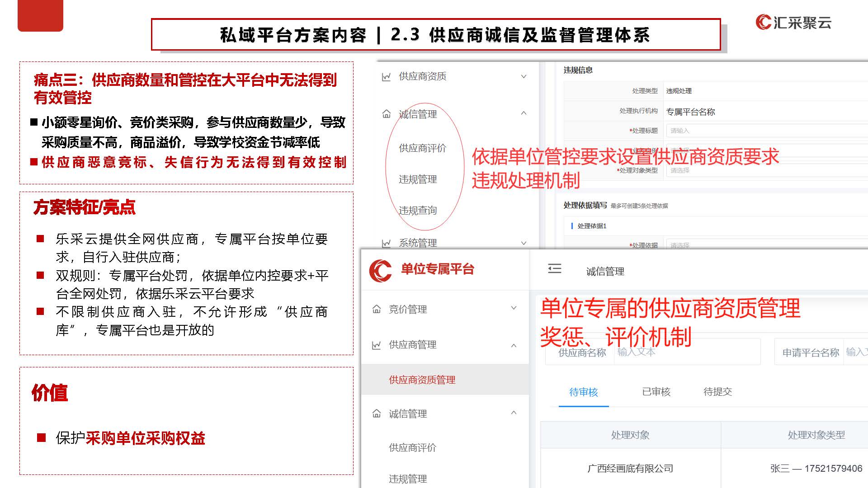Click the 处理依据1 section label
Screen dimensions: 868x488
point(592,226)
